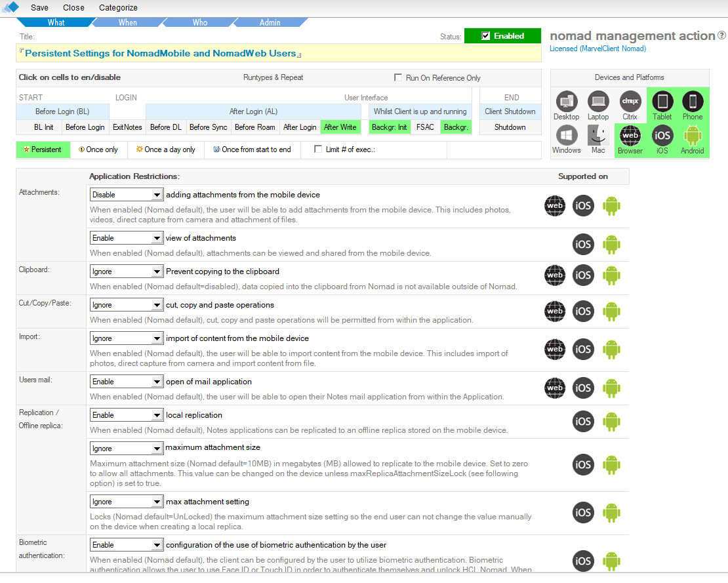This screenshot has height=583, width=728.
Task: Toggle the Before Roam runtype cell
Action: [255, 127]
